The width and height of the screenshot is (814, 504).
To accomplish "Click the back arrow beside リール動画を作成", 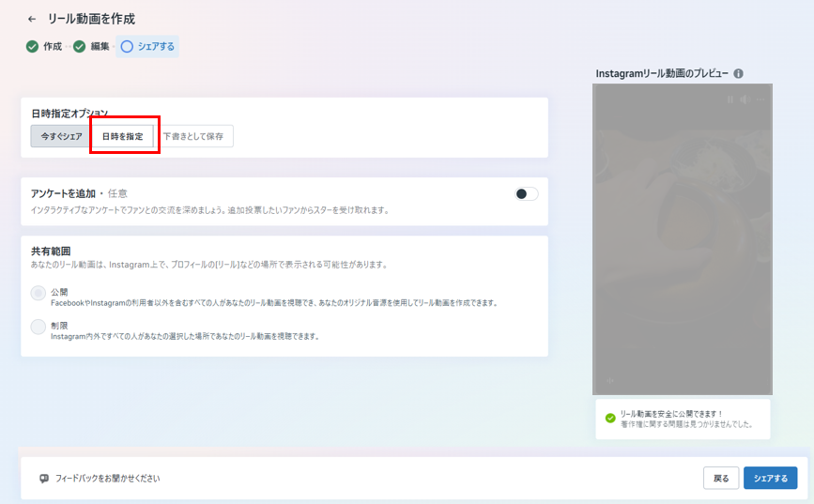I will pyautogui.click(x=32, y=19).
